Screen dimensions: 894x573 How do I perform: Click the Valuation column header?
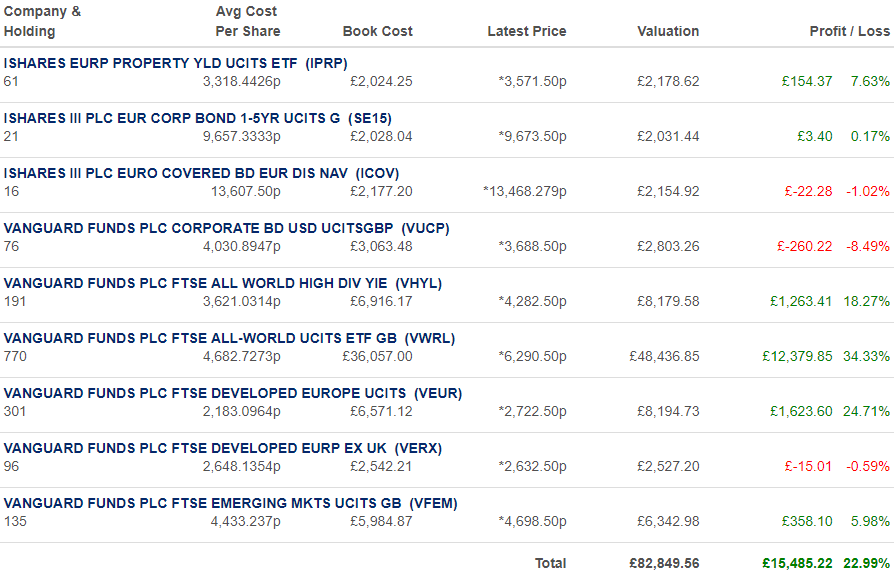668,31
